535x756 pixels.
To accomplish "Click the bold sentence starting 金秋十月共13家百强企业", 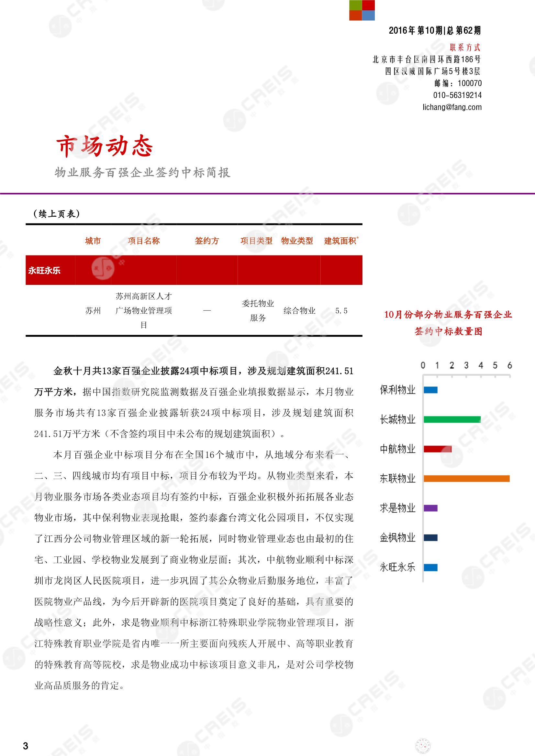I will 194,382.
